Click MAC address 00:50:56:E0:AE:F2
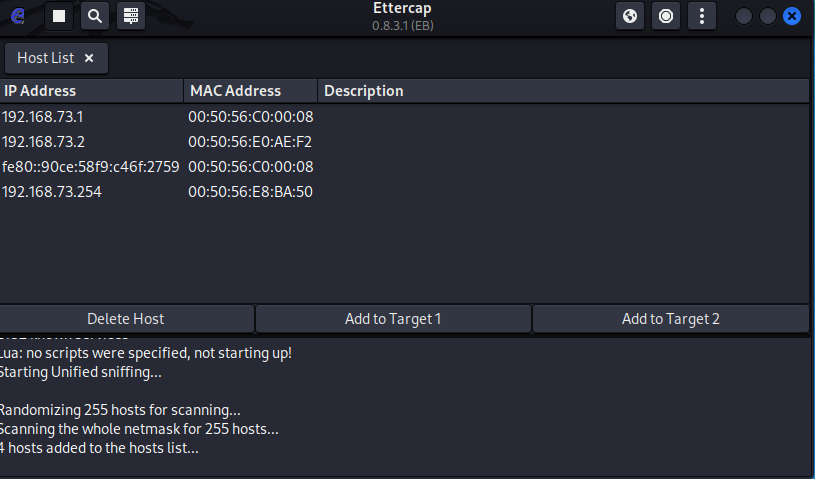The height and width of the screenshot is (479, 815). [250, 142]
